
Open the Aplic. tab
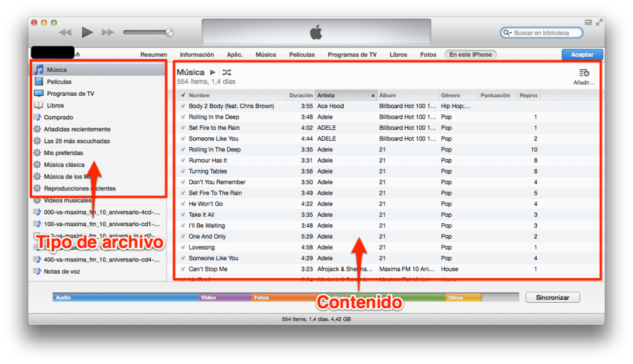click(x=234, y=54)
